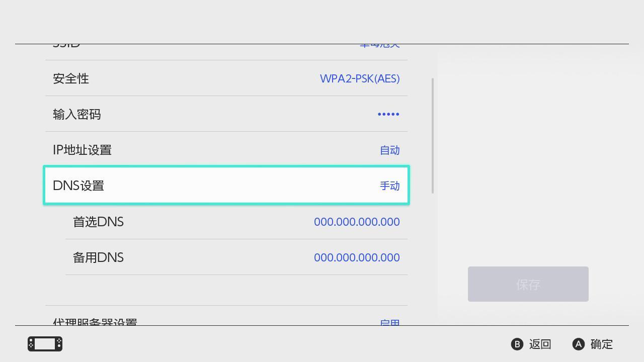Click the masked password dots
Screen dimensions: 644x362
click(388, 114)
